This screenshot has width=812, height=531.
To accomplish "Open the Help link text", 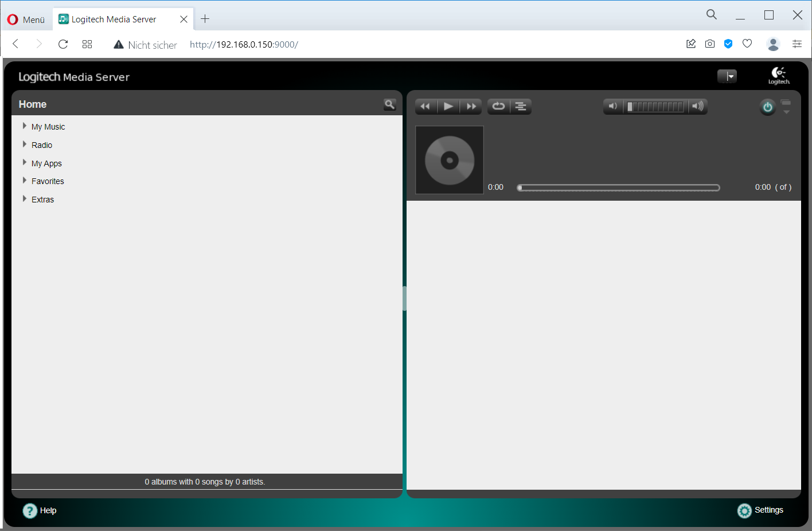I will point(48,510).
